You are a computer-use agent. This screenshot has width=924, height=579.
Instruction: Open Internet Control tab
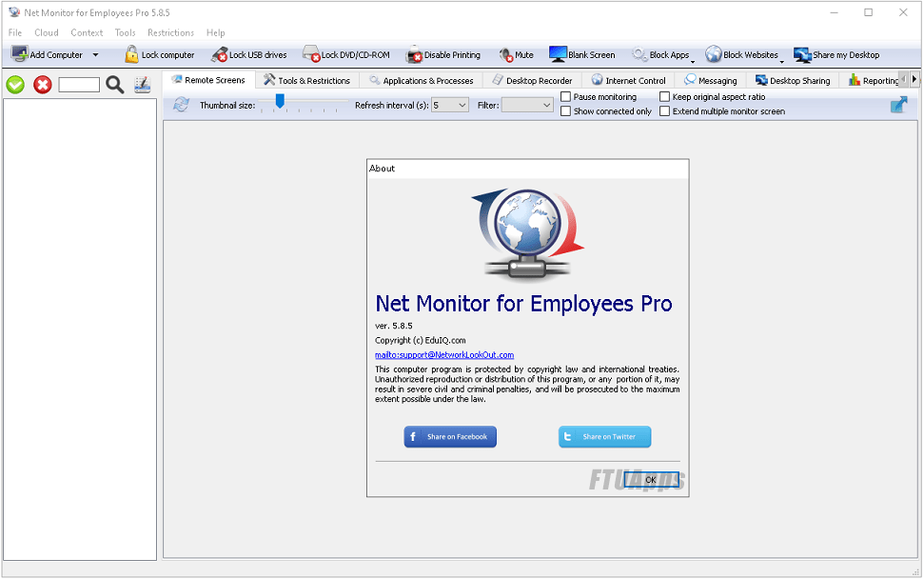629,80
